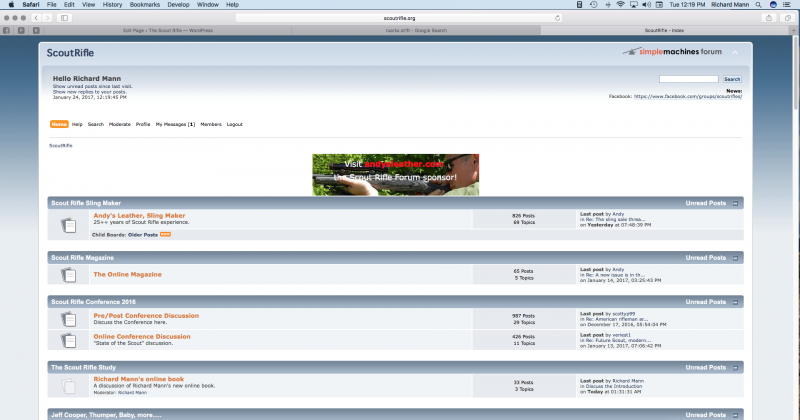The height and width of the screenshot is (420, 800).
Task: Click Richard Mann's online book board icon
Action: click(68, 386)
